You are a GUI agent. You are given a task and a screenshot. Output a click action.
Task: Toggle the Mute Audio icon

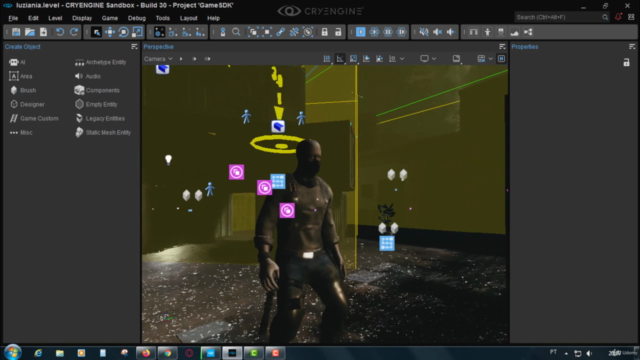[x=424, y=32]
